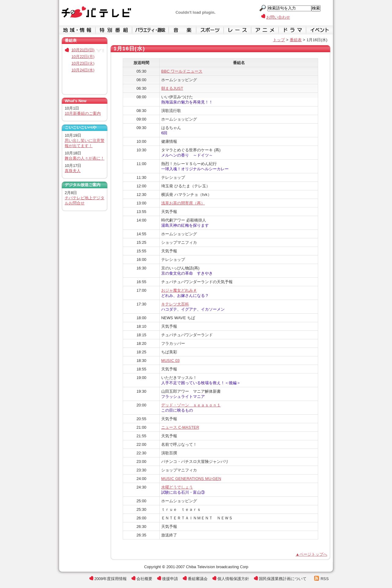Click the magnifying glass search icon
The image size is (392, 588).
point(263,8)
